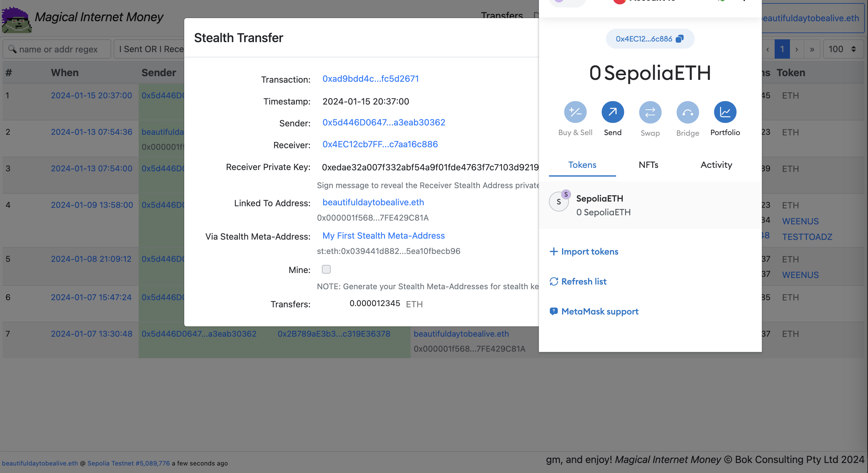Click the MetaMask support icon
This screenshot has height=473, width=868.
[x=553, y=311]
